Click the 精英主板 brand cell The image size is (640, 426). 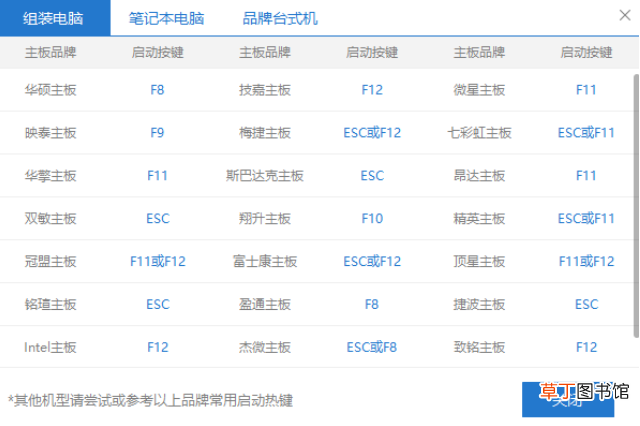point(479,218)
